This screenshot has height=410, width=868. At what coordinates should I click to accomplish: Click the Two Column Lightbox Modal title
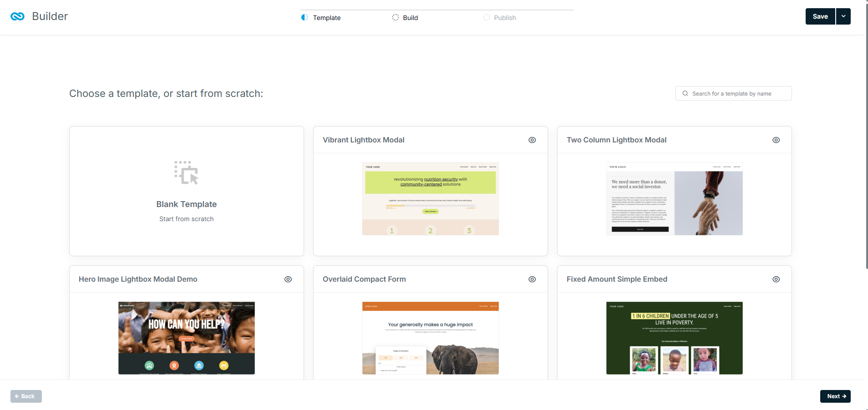coord(616,140)
